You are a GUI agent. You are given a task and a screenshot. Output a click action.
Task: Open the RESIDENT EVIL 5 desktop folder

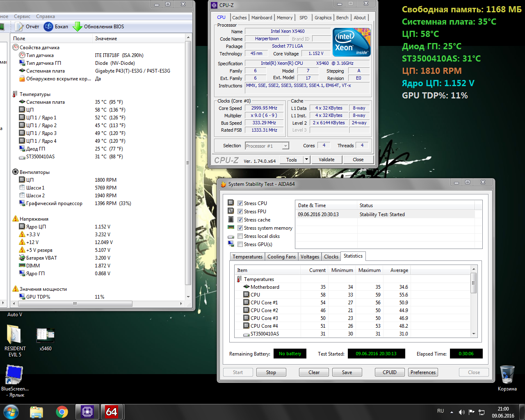15,340
